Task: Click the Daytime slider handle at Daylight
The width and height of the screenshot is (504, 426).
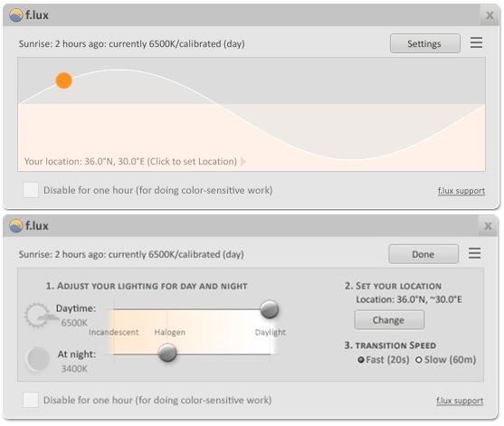Action: pyautogui.click(x=270, y=309)
